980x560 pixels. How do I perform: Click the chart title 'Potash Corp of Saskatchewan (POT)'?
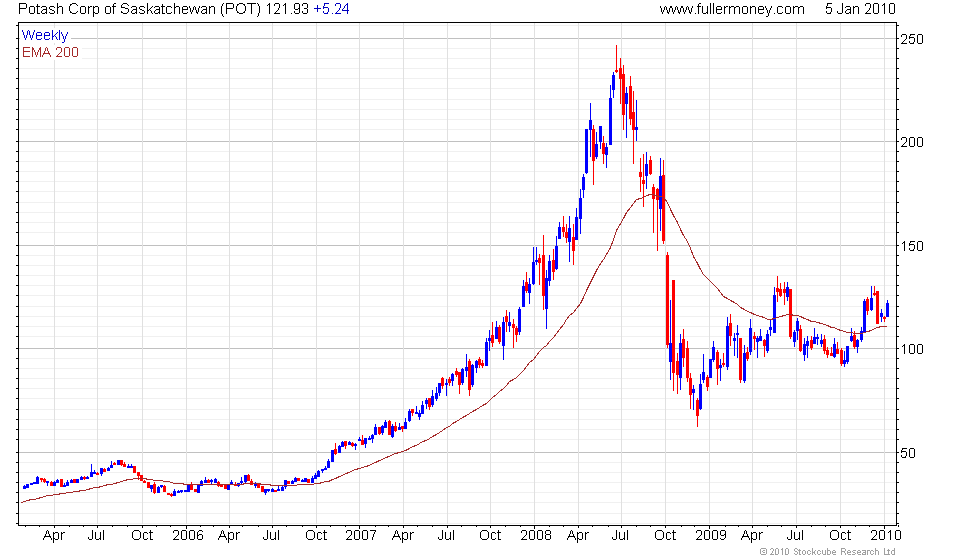tap(139, 9)
